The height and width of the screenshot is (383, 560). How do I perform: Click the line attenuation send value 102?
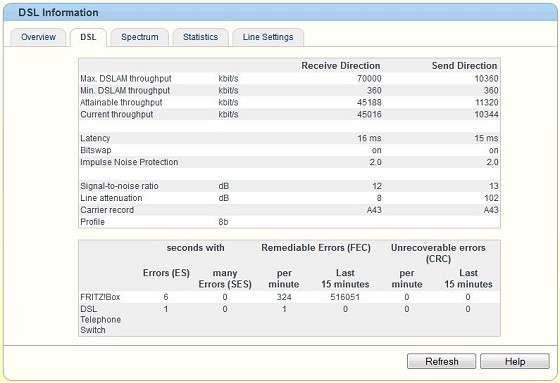(x=491, y=198)
